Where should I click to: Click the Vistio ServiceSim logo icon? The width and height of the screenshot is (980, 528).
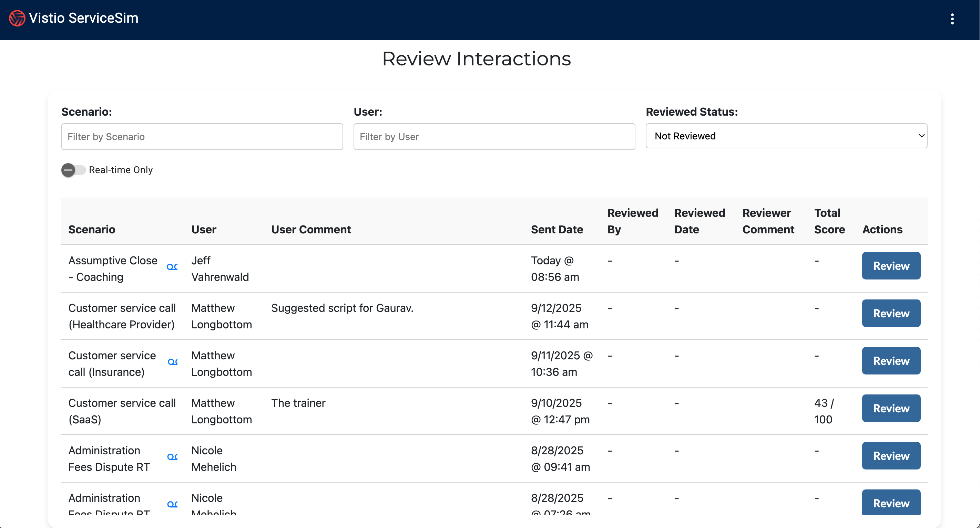(17, 18)
